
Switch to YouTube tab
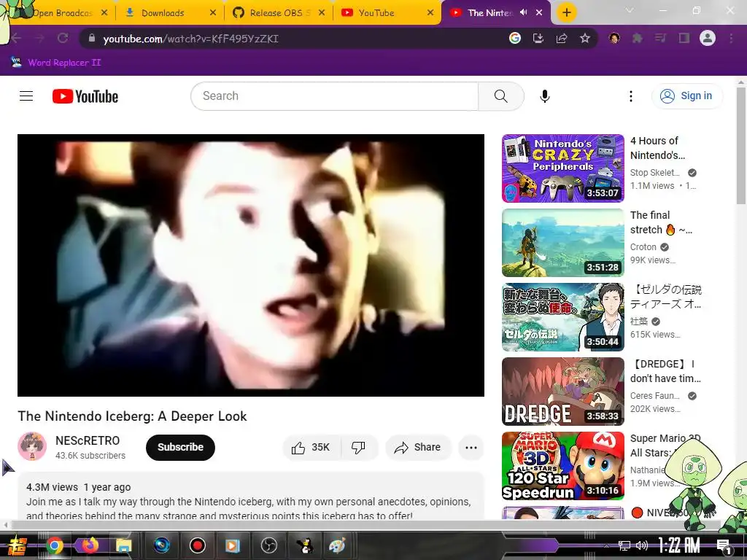point(387,12)
